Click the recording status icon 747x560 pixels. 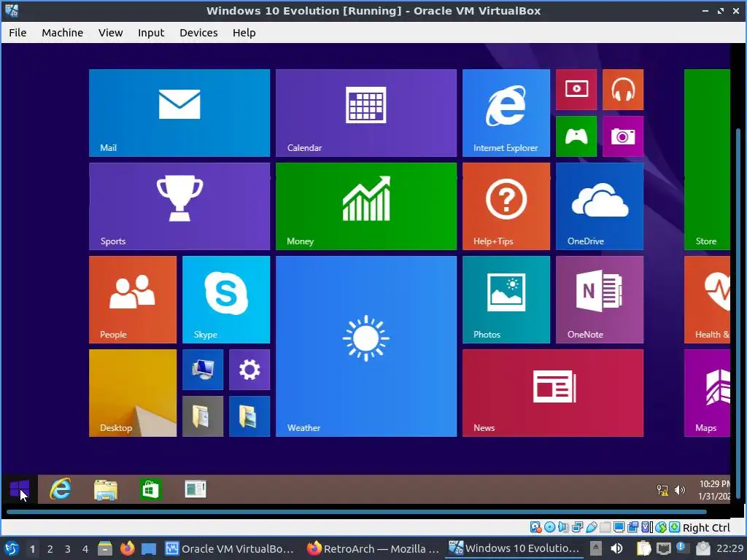tap(632, 527)
